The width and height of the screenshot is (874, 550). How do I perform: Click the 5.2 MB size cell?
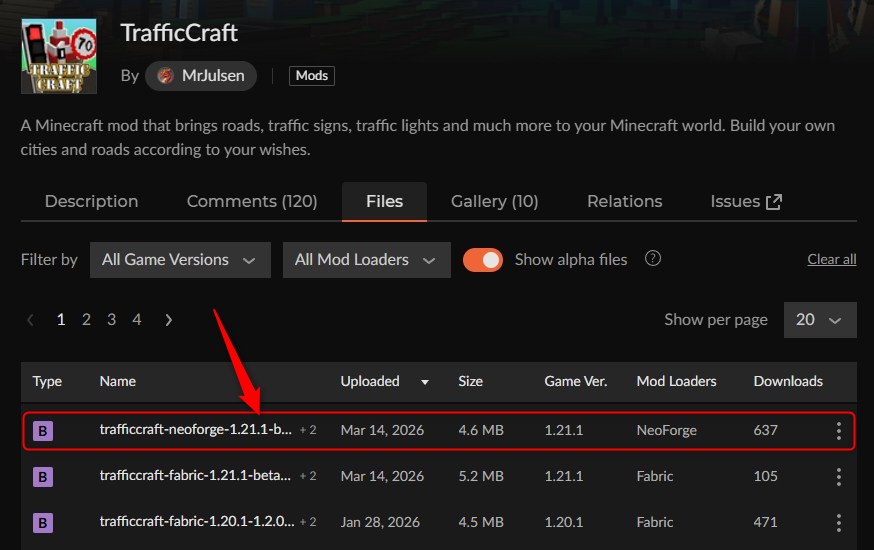point(481,476)
